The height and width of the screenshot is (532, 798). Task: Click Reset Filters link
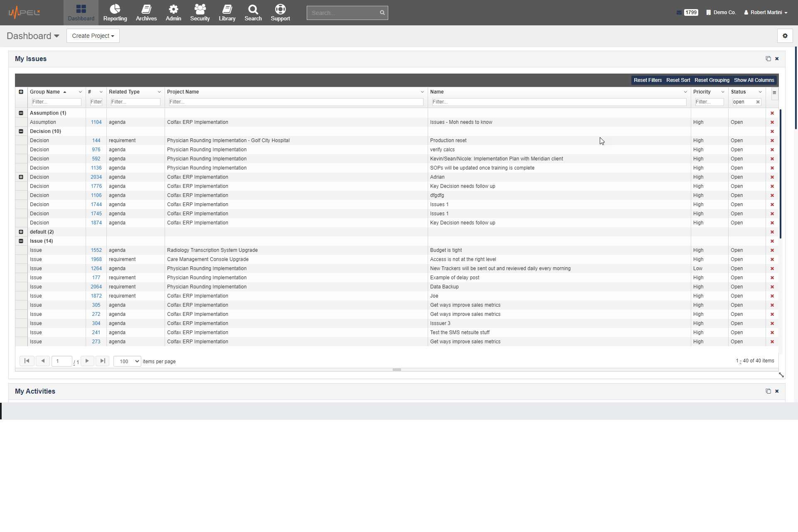click(x=648, y=79)
